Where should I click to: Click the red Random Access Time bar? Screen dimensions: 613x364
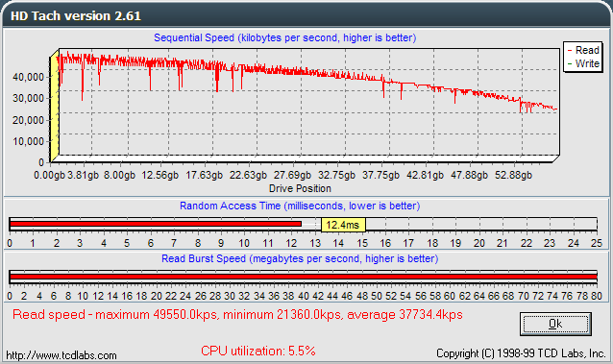(x=156, y=224)
